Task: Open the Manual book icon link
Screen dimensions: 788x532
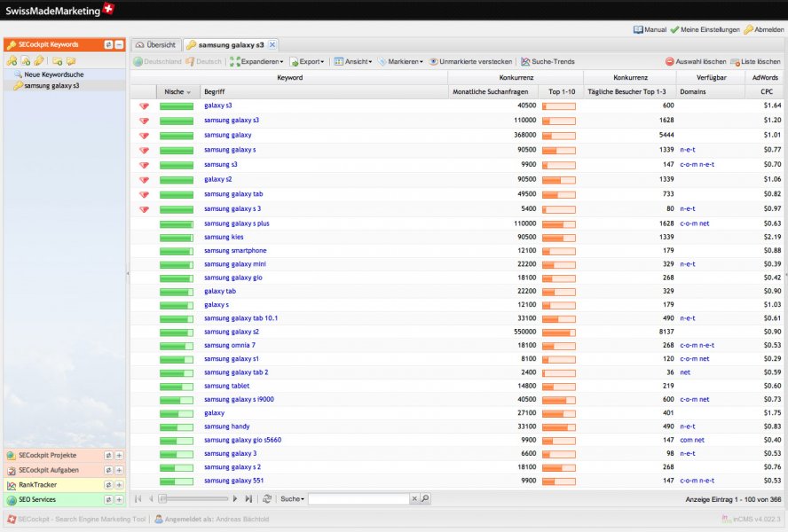Action: tap(638, 29)
